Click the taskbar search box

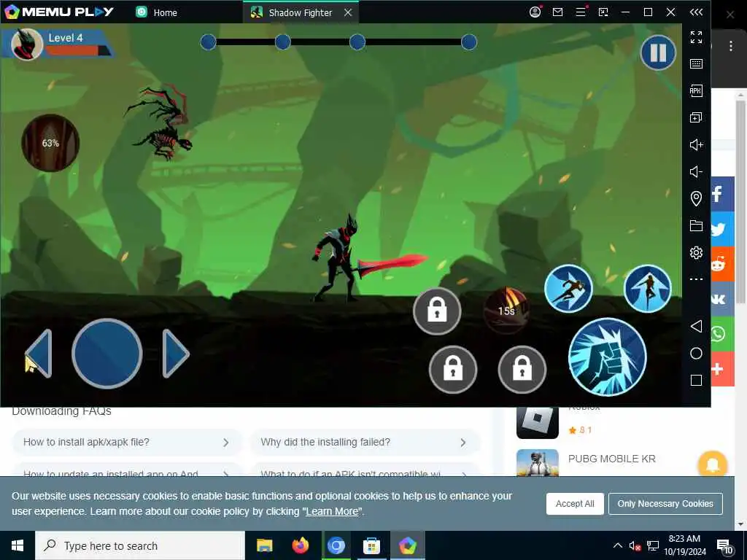(x=140, y=545)
